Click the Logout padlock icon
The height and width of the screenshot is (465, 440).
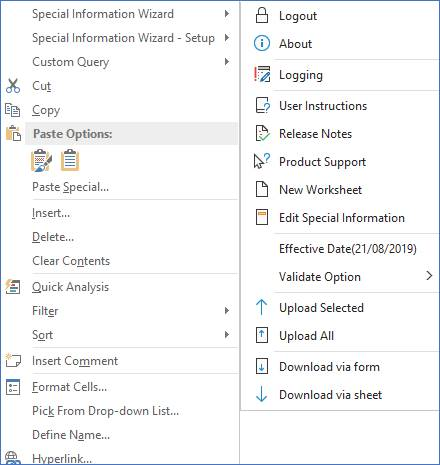(262, 15)
